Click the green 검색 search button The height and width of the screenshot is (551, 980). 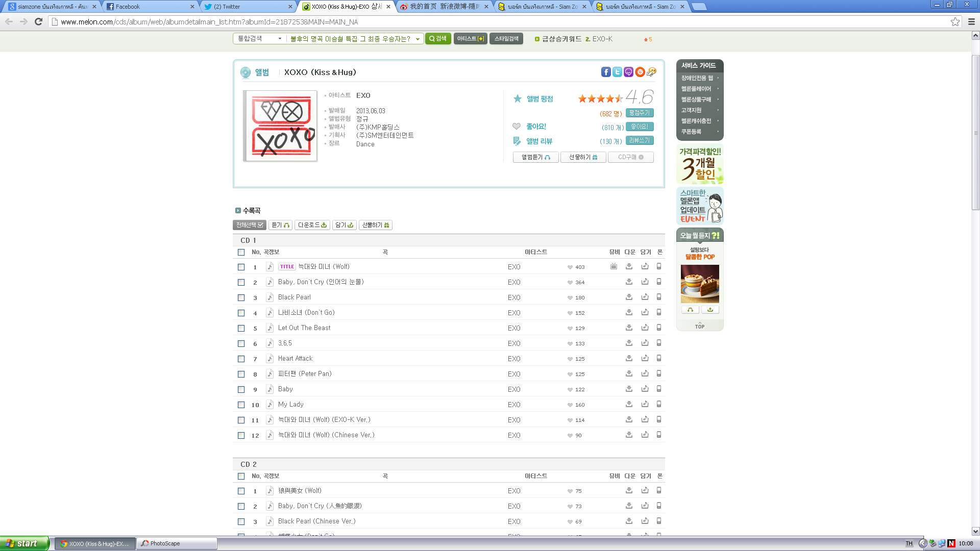[x=438, y=39]
